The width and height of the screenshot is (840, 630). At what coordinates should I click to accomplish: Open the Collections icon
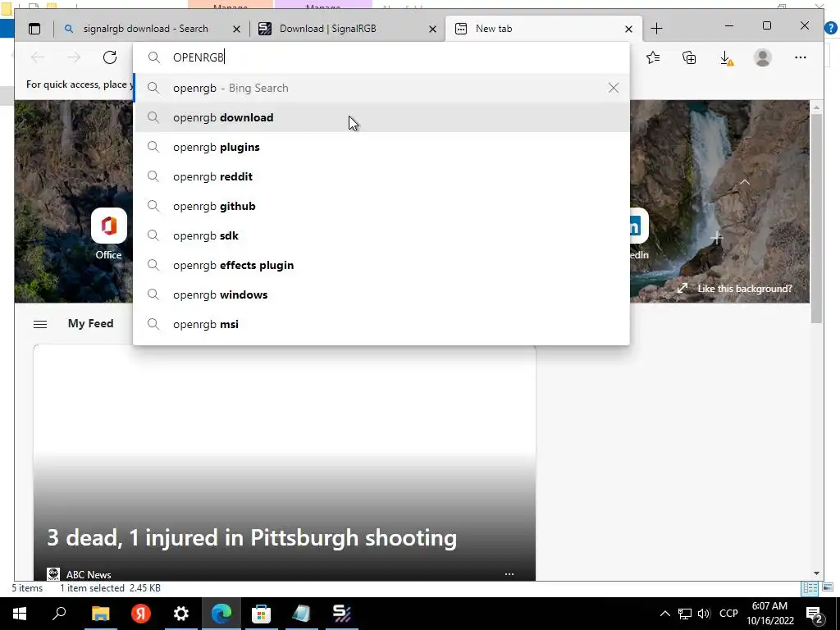[x=689, y=57]
